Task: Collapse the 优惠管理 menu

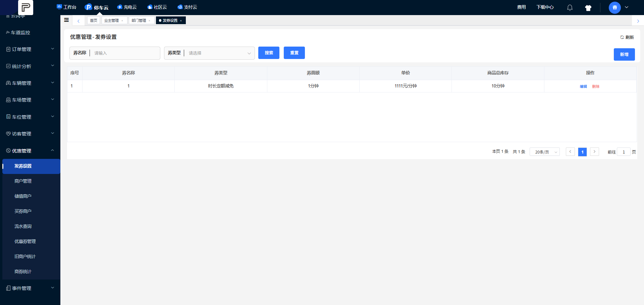Action: point(30,151)
